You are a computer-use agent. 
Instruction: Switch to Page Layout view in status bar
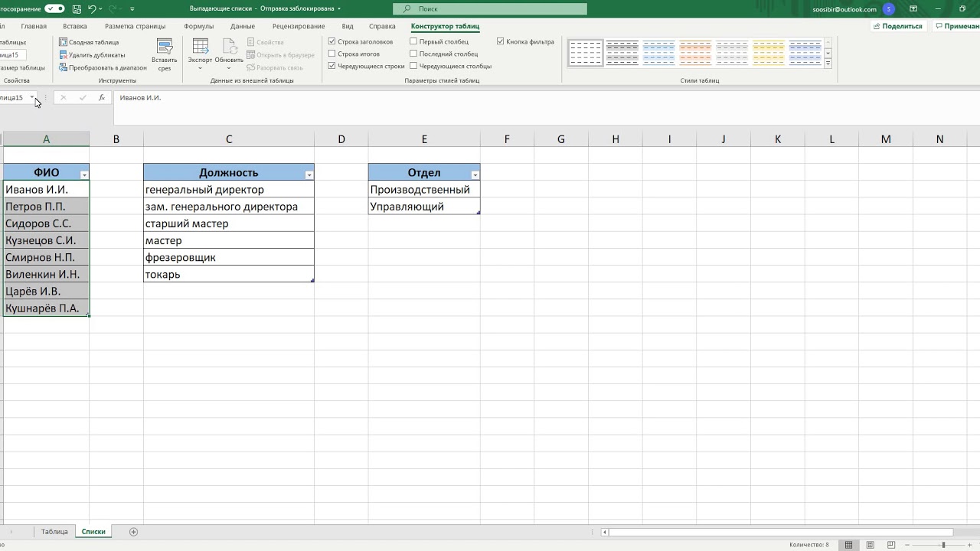870,545
